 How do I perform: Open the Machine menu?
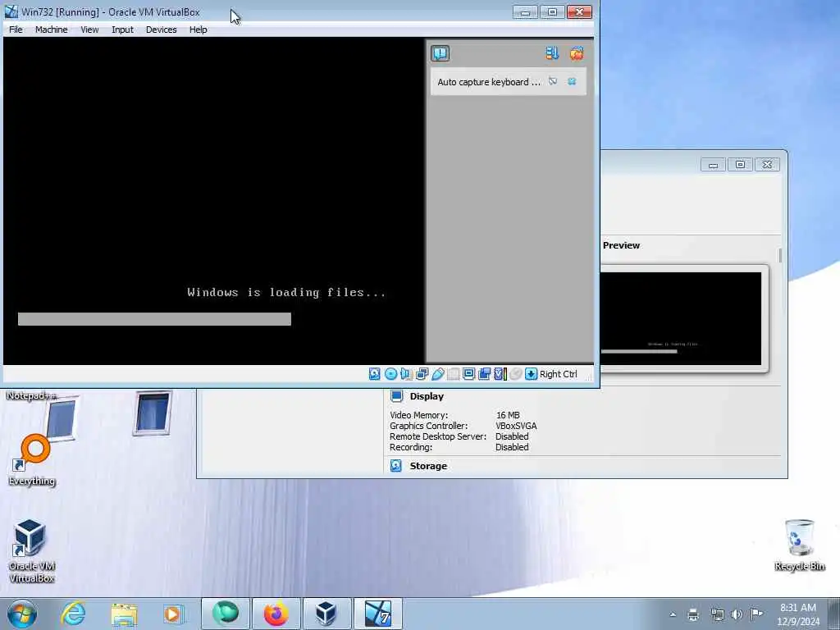tap(52, 30)
